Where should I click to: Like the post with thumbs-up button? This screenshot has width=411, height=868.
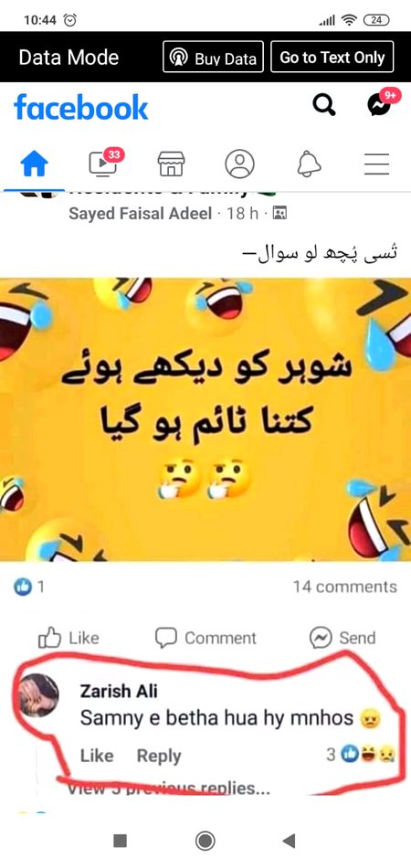click(68, 639)
